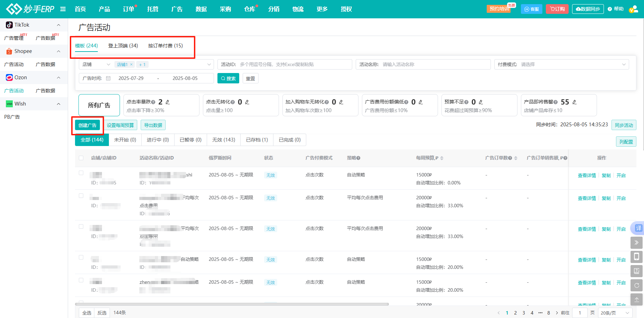Select the 无效 (143) status tab
Viewport: 644px width, 318px height.
pyautogui.click(x=224, y=140)
